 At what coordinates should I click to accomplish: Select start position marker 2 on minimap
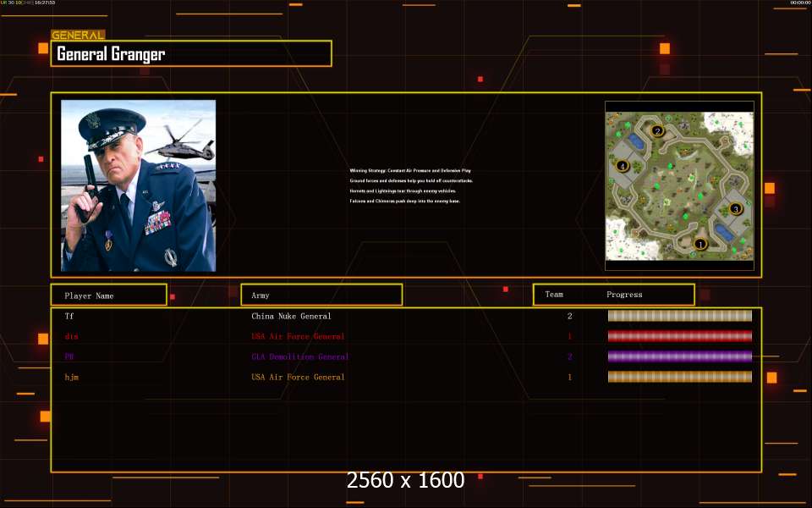coord(657,131)
